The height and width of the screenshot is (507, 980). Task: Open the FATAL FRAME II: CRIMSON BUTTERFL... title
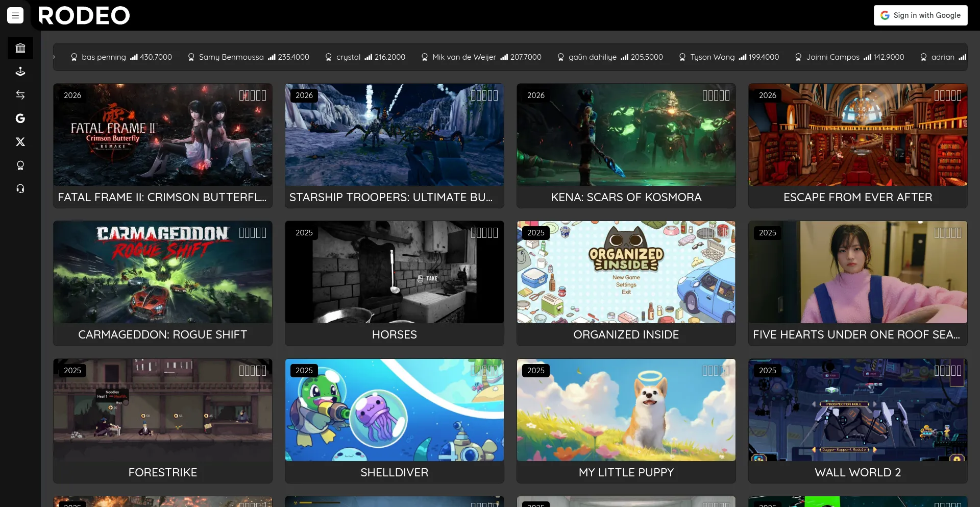pos(162,197)
